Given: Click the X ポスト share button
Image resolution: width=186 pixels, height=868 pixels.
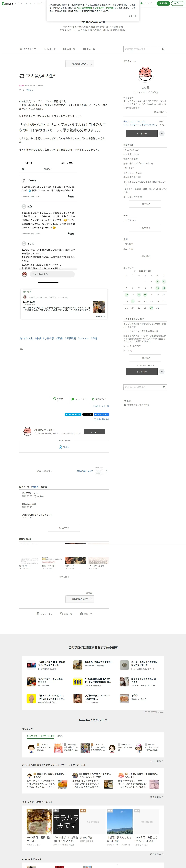Looking at the screenshot, I should (87, 414).
